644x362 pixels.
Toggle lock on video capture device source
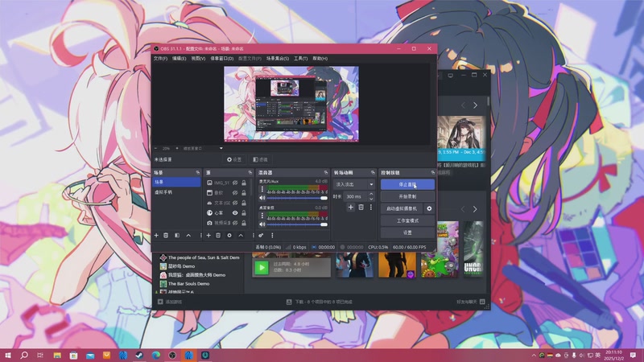[x=244, y=223]
